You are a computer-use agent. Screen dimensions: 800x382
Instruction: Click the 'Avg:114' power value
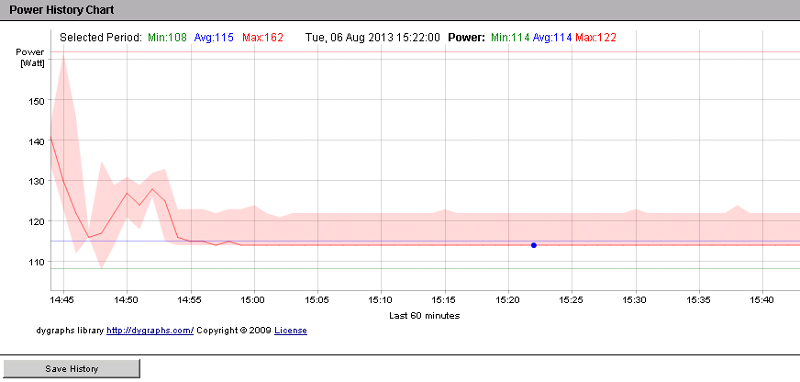point(552,37)
